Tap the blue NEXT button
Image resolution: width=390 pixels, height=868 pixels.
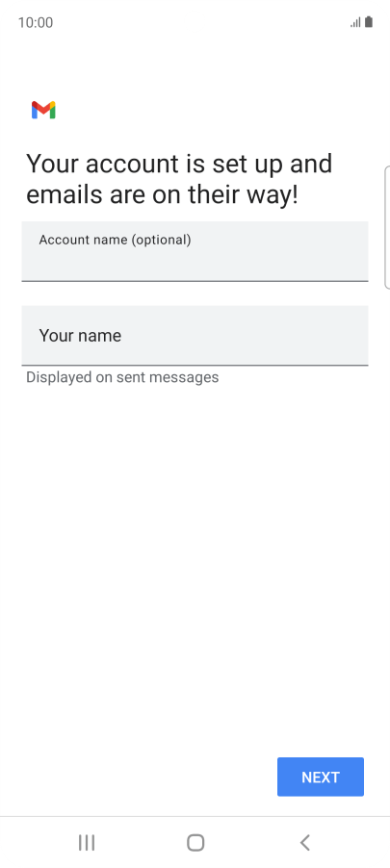[321, 777]
